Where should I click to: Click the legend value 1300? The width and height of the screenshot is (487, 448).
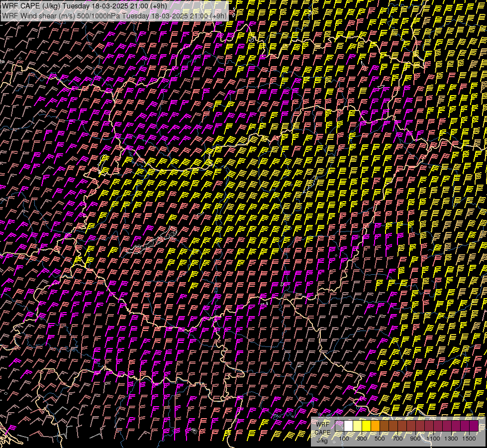(451, 439)
